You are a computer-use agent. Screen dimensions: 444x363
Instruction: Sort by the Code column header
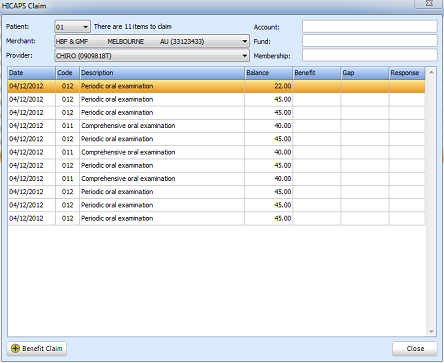(x=67, y=73)
